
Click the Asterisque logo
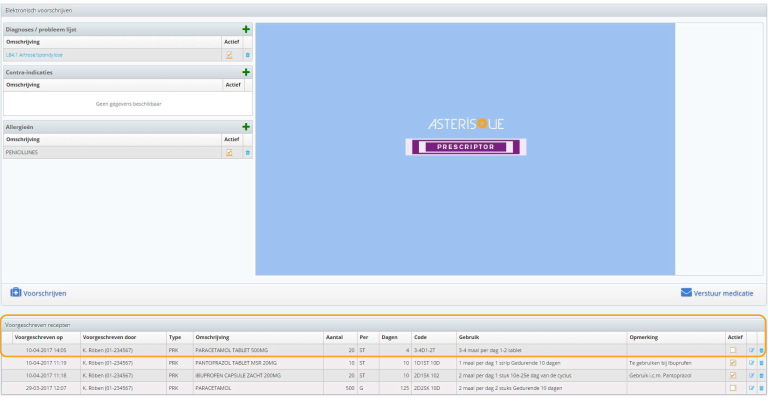pyautogui.click(x=466, y=124)
